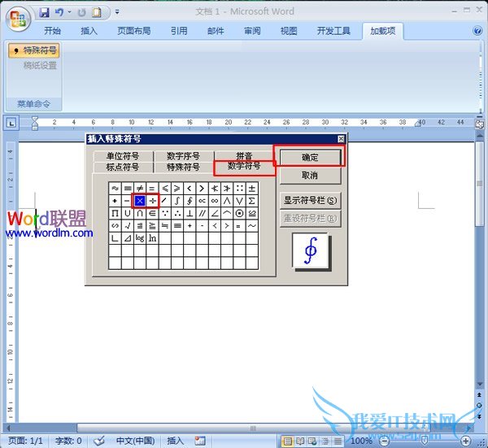Select the product Π symbol

tap(115, 213)
